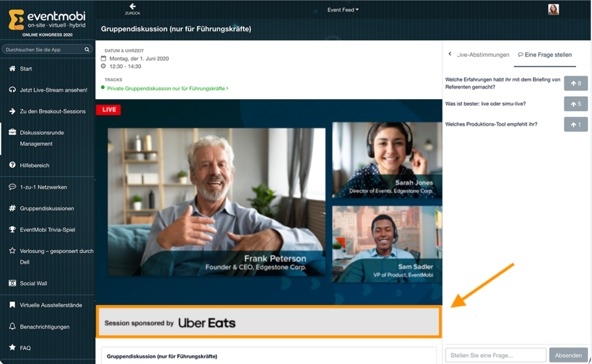Viewport: 592px width, 364px height.
Task: Click Sam Sadler's video feed
Action: tap(387, 244)
